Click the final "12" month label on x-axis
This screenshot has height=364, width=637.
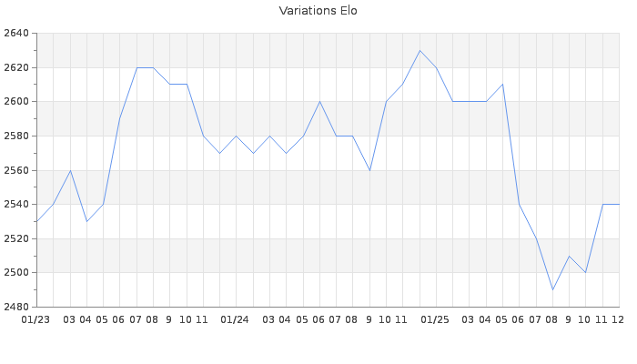coord(618,319)
